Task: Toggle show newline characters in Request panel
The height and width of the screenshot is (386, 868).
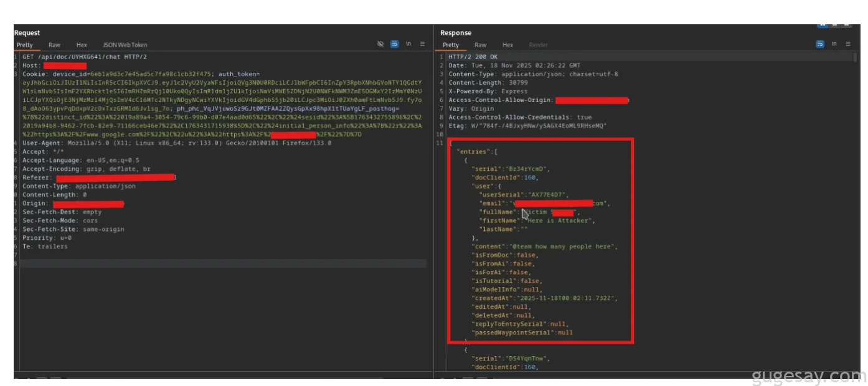Action: pyautogui.click(x=408, y=44)
